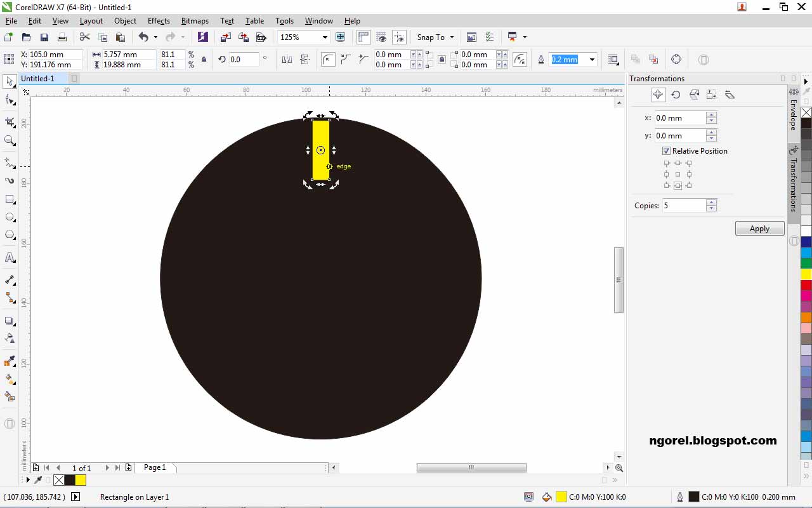The image size is (812, 508).
Task: Toggle Snap To options on
Action: (430, 37)
